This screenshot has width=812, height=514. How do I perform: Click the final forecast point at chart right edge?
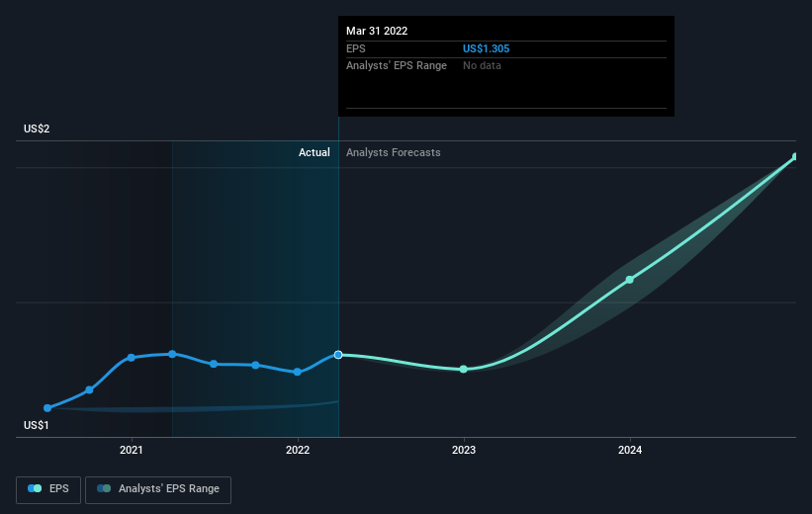click(795, 156)
